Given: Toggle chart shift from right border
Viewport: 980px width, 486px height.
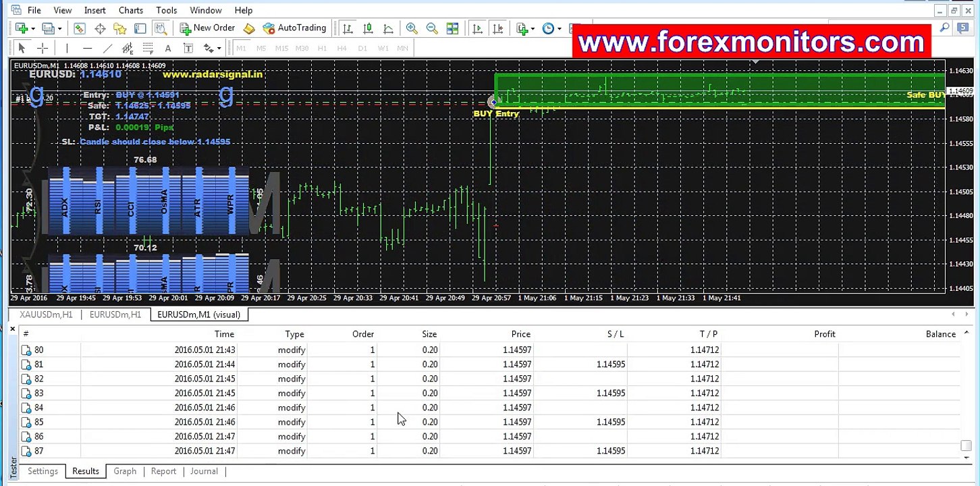Looking at the screenshot, I should point(497,28).
